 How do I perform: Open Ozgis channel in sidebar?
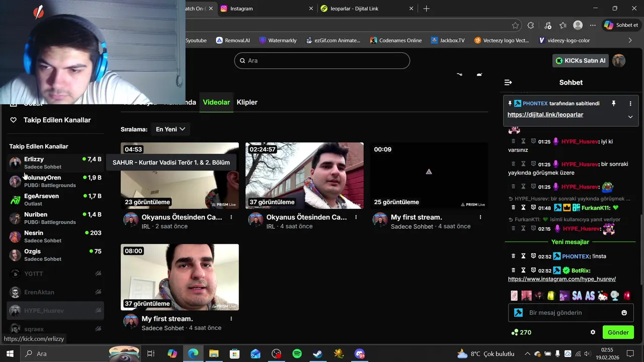(x=55, y=255)
